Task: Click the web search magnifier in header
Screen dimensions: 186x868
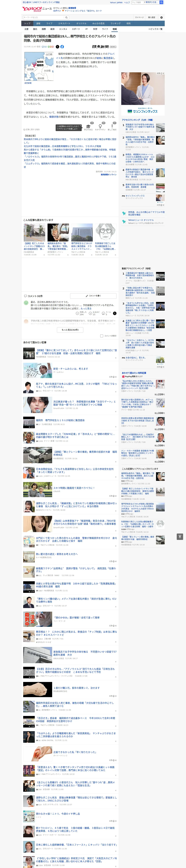Action: [x=161, y=2]
